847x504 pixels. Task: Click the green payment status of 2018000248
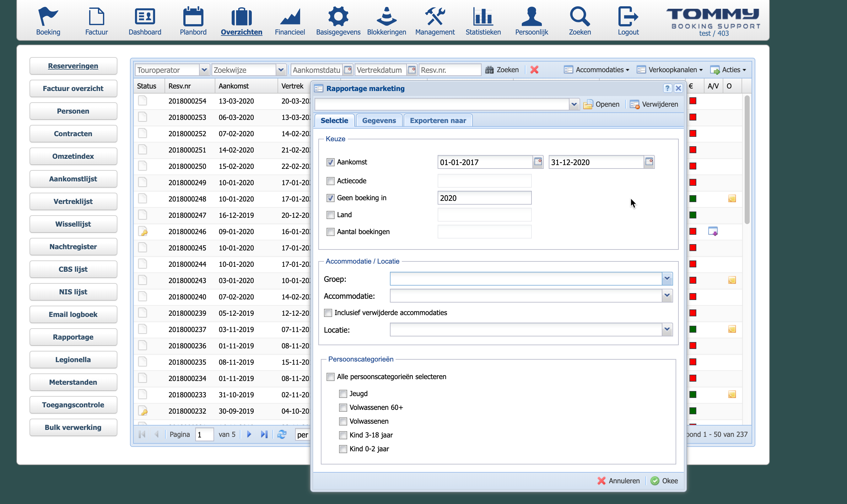point(693,199)
